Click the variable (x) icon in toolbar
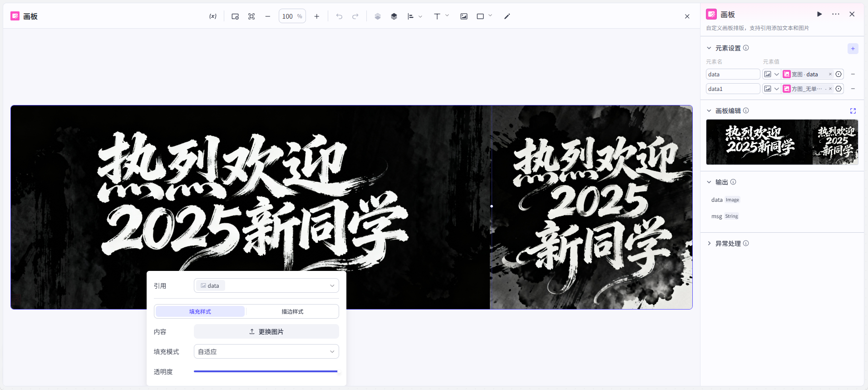The width and height of the screenshot is (868, 390). [x=212, y=16]
